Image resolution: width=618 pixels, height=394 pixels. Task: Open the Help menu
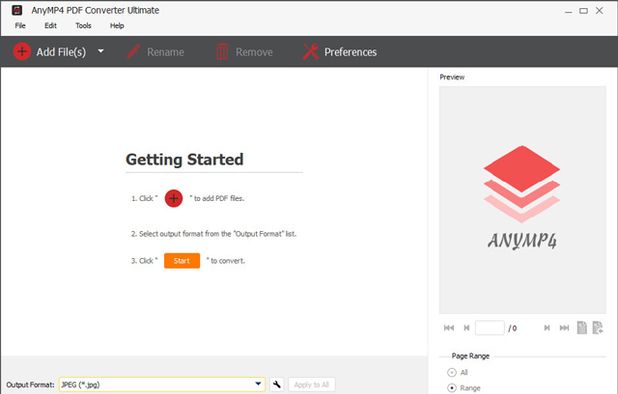click(x=117, y=26)
